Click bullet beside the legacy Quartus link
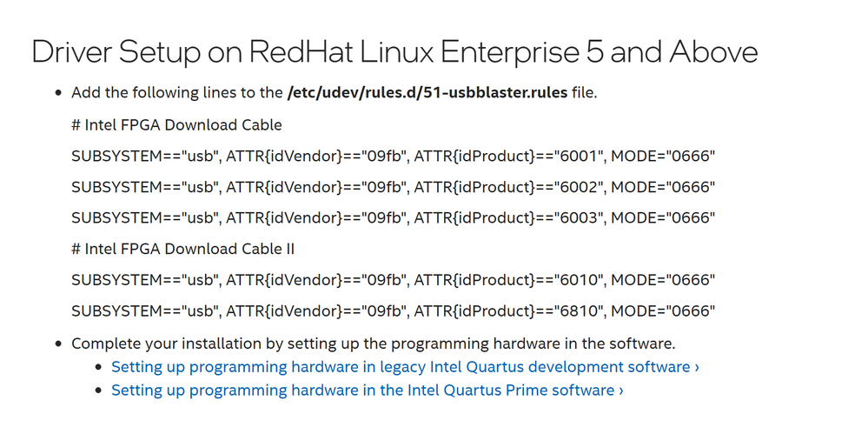This screenshot has width=868, height=447. pos(99,368)
